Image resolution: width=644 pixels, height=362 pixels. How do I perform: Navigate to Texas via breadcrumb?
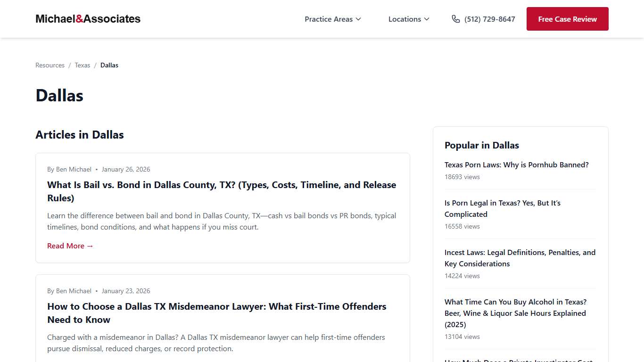(83, 65)
